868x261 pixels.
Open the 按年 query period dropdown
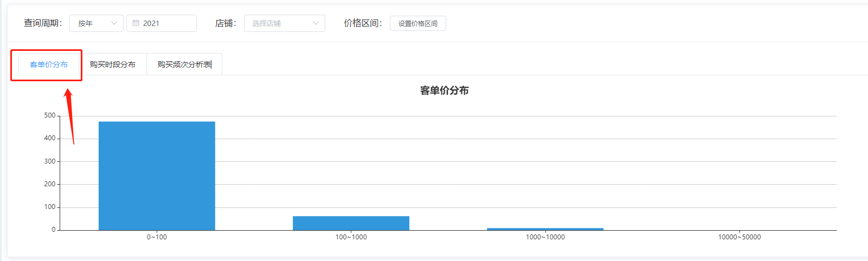pyautogui.click(x=96, y=23)
